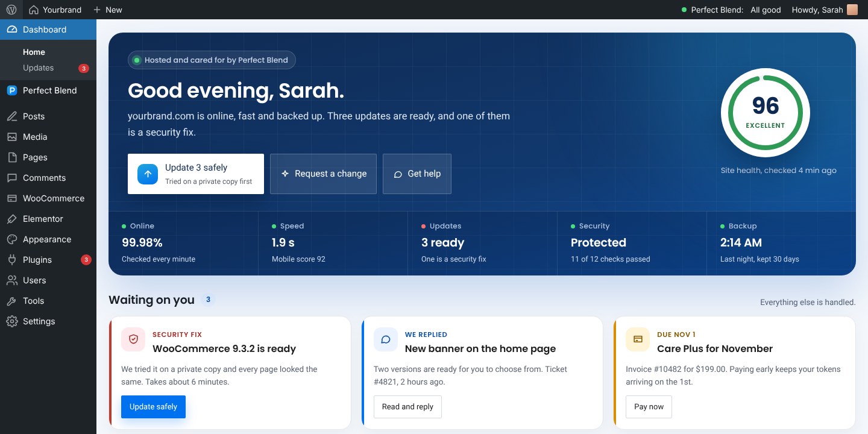The height and width of the screenshot is (434, 868).
Task: Open Comments bubble icon in sidebar
Action: [x=11, y=178]
